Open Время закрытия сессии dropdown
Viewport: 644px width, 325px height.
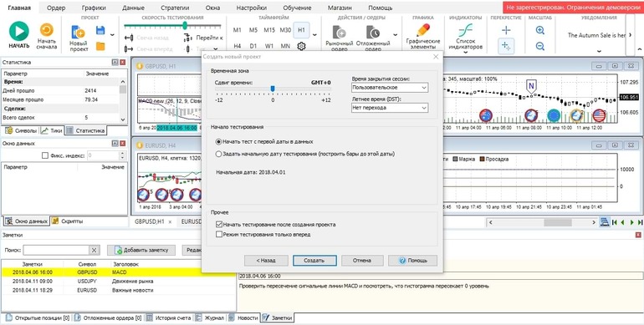[x=390, y=88]
